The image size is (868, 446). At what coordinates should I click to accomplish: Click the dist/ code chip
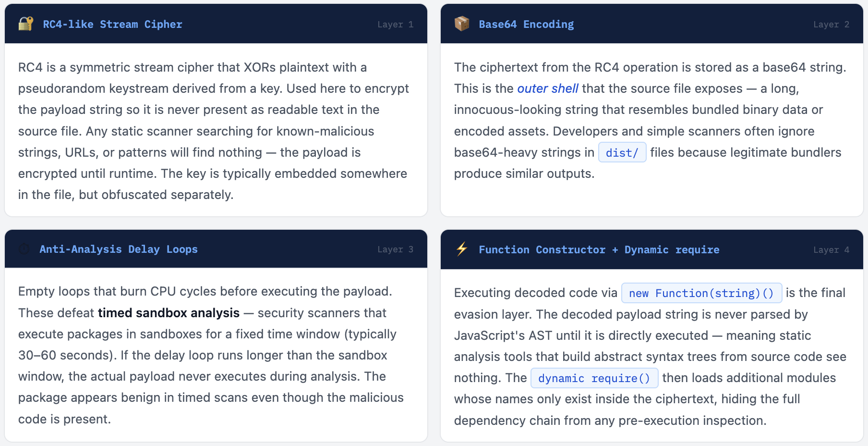pyautogui.click(x=622, y=153)
